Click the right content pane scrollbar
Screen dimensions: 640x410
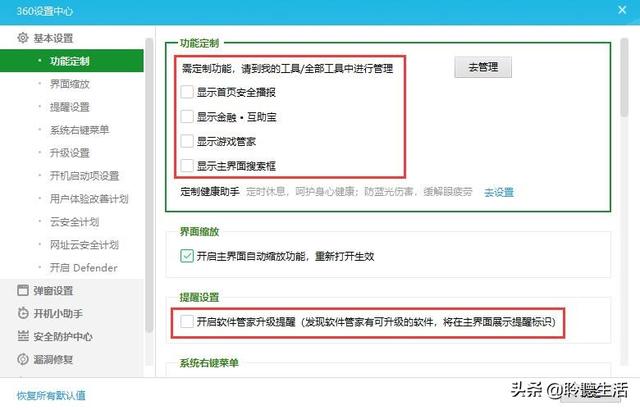click(x=624, y=78)
